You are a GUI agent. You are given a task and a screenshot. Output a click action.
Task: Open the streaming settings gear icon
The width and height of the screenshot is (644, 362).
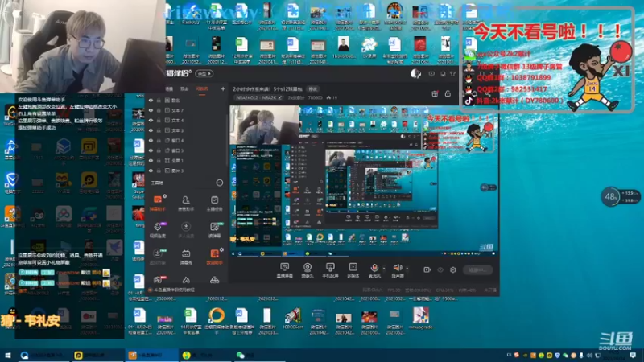pyautogui.click(x=453, y=269)
